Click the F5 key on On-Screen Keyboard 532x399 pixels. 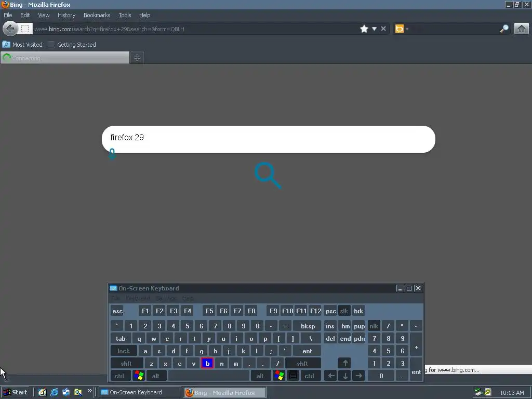coord(209,311)
